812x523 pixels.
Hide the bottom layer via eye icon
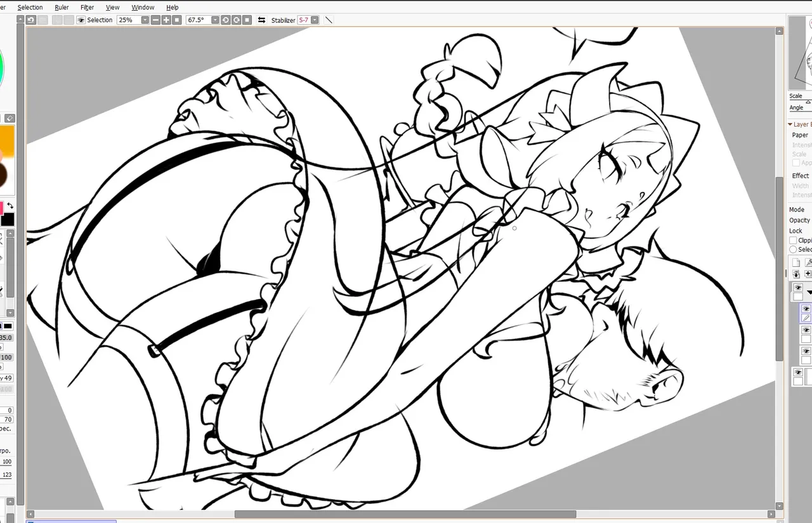[x=797, y=372]
